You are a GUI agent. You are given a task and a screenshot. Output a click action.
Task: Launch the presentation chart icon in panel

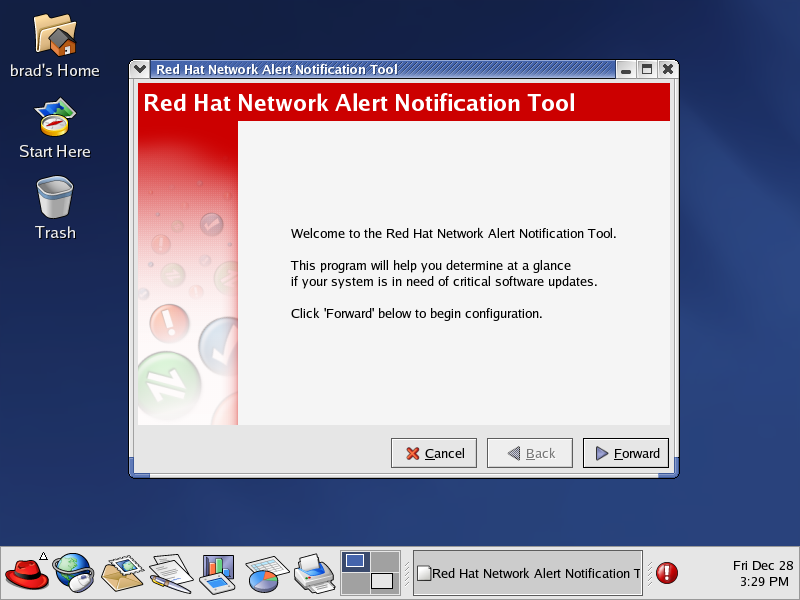point(218,573)
